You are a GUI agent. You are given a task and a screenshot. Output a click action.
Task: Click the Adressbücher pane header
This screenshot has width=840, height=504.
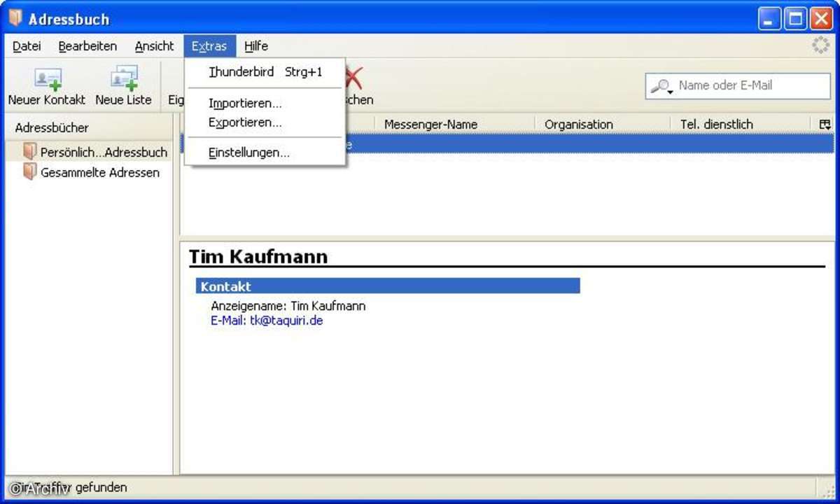88,128
